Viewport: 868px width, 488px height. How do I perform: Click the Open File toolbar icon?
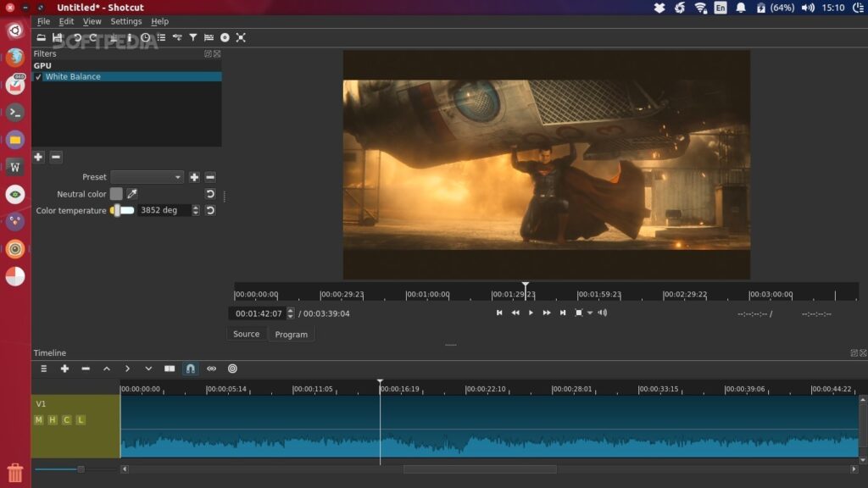(x=41, y=37)
